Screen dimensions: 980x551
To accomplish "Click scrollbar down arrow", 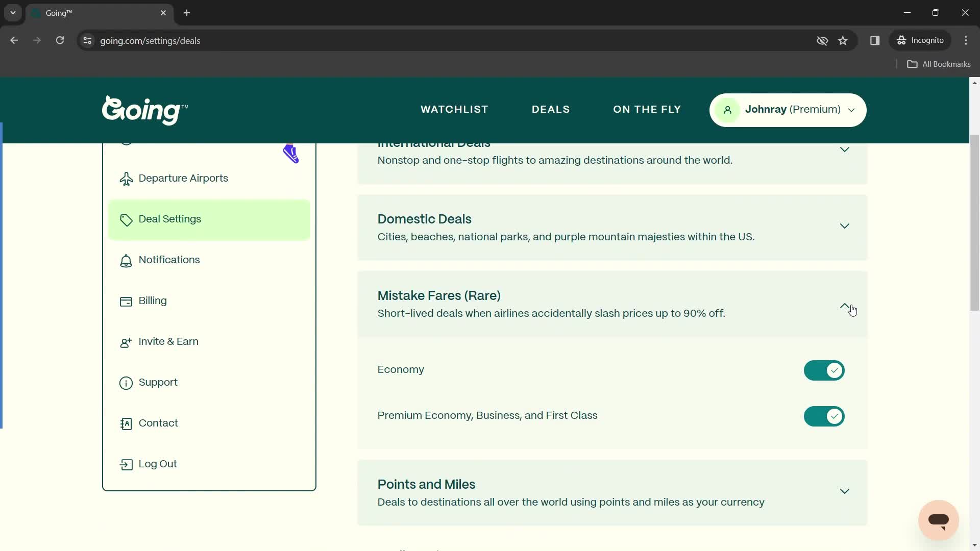I will point(974,545).
